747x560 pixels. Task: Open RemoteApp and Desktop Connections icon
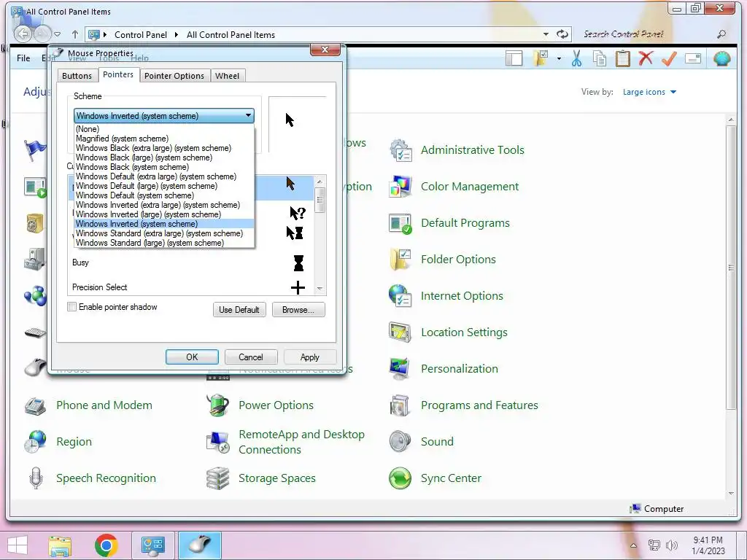[217, 442]
